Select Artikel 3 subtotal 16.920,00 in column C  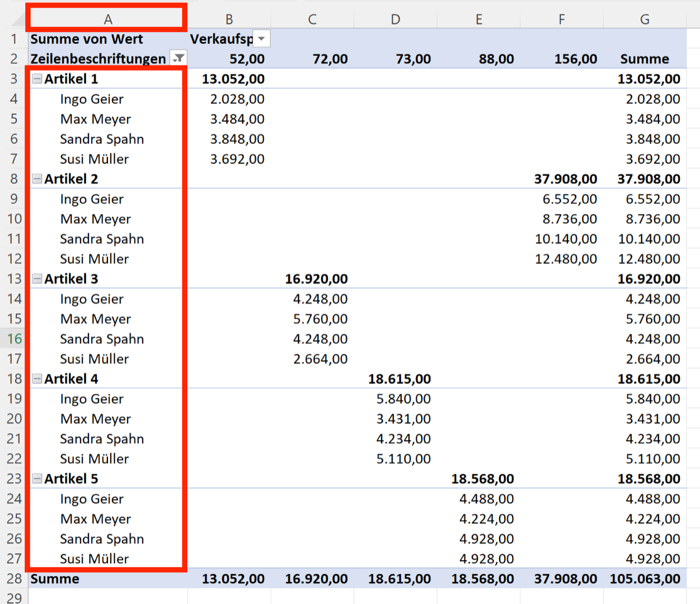click(316, 280)
